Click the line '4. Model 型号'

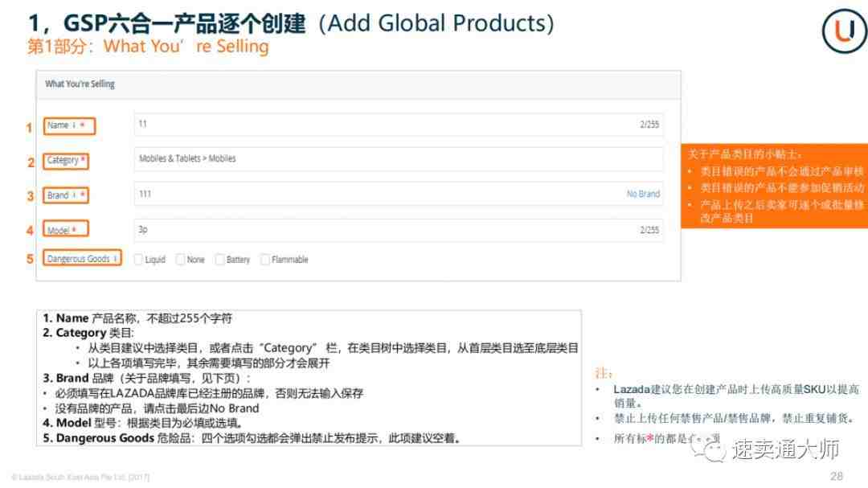point(143,423)
